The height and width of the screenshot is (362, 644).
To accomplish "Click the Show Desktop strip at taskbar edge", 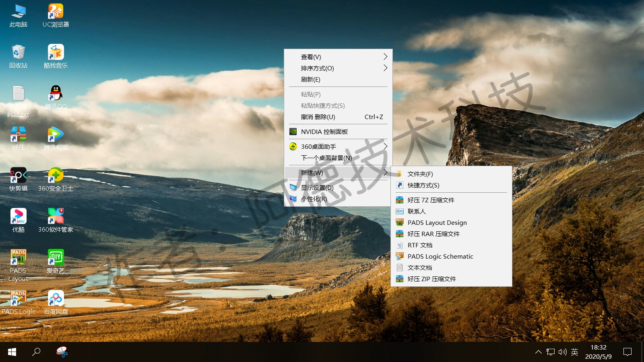I will click(642, 352).
